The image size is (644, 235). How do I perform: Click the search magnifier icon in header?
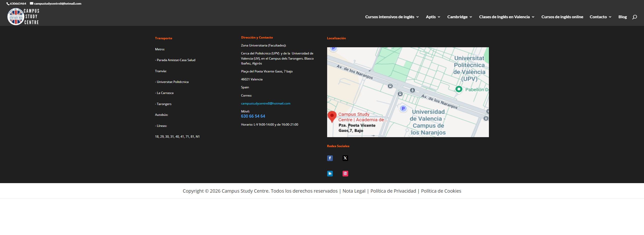click(x=634, y=17)
